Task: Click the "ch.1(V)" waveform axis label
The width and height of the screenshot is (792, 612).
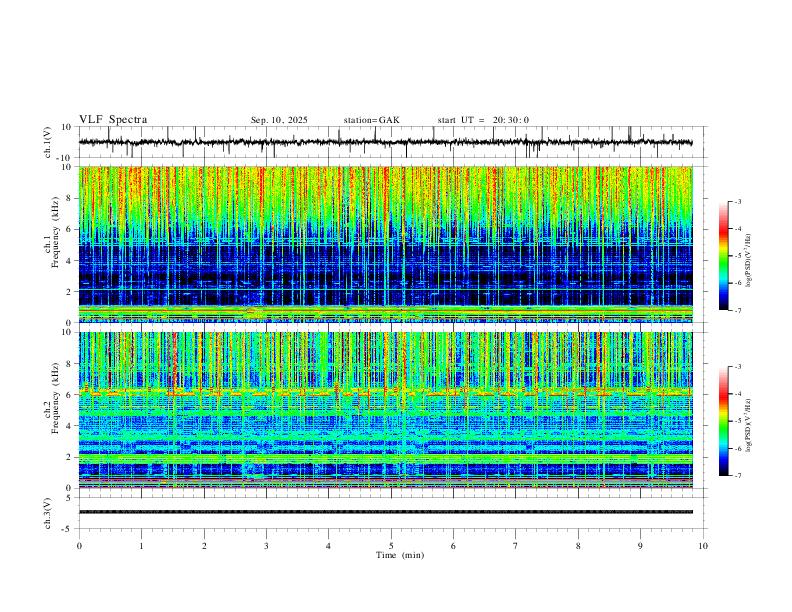Action: pyautogui.click(x=48, y=142)
